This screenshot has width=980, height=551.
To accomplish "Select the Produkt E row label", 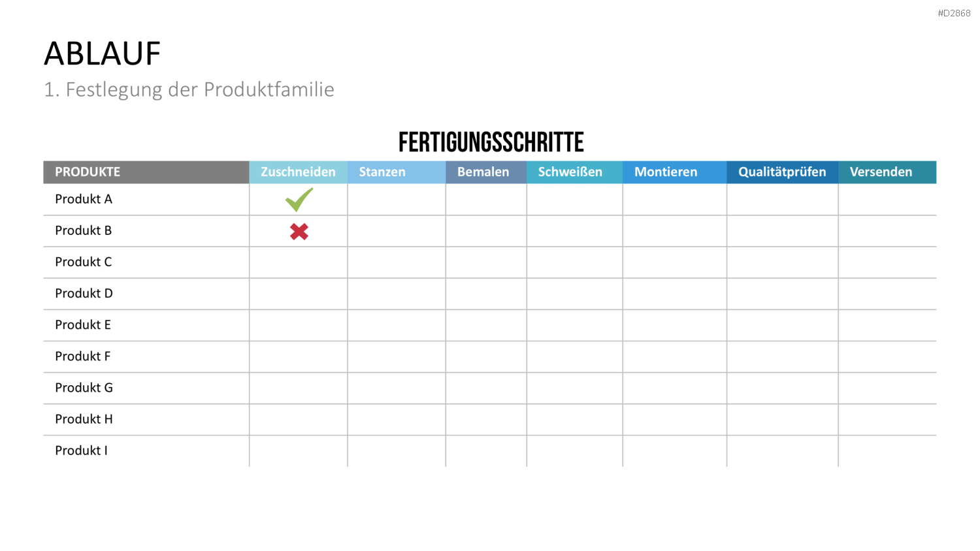I will coord(83,324).
